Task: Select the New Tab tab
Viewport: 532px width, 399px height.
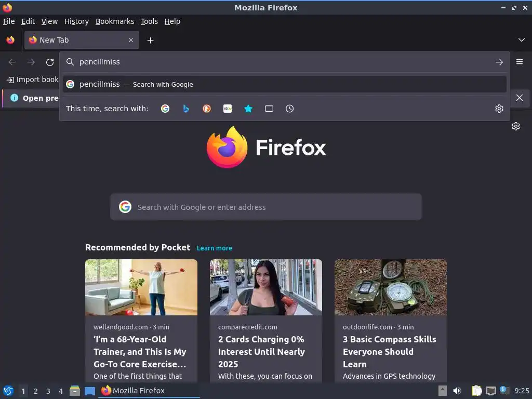Action: pyautogui.click(x=82, y=40)
